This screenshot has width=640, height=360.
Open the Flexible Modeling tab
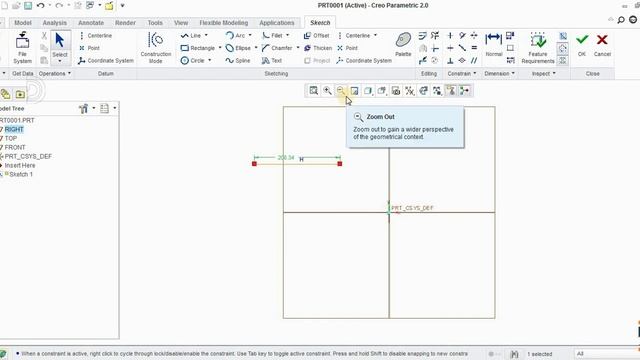click(x=223, y=23)
